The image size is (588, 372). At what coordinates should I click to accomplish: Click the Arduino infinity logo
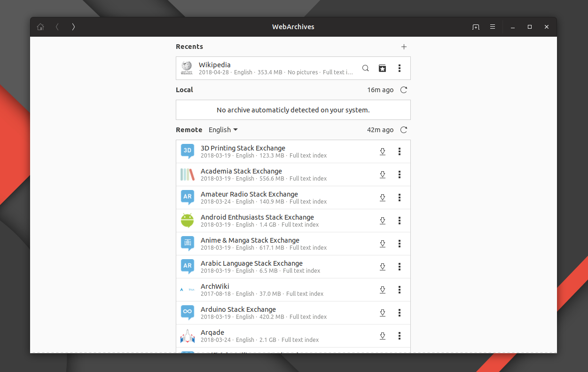(x=188, y=313)
